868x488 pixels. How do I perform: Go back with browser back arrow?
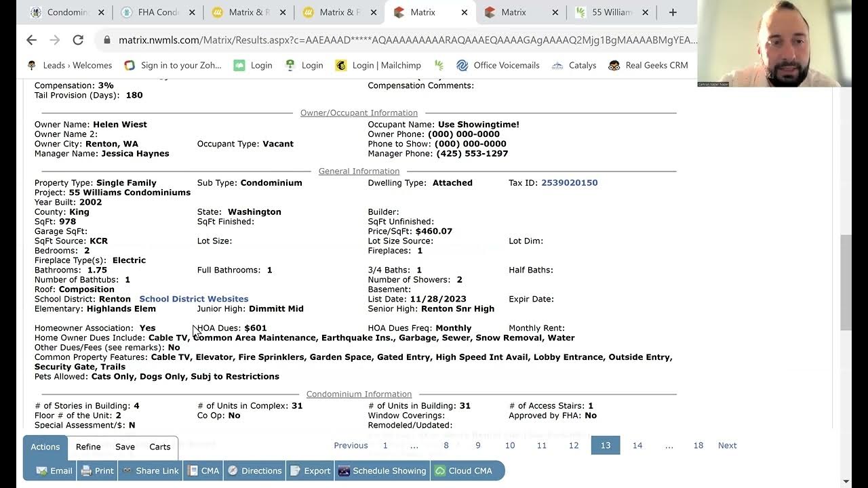(31, 40)
